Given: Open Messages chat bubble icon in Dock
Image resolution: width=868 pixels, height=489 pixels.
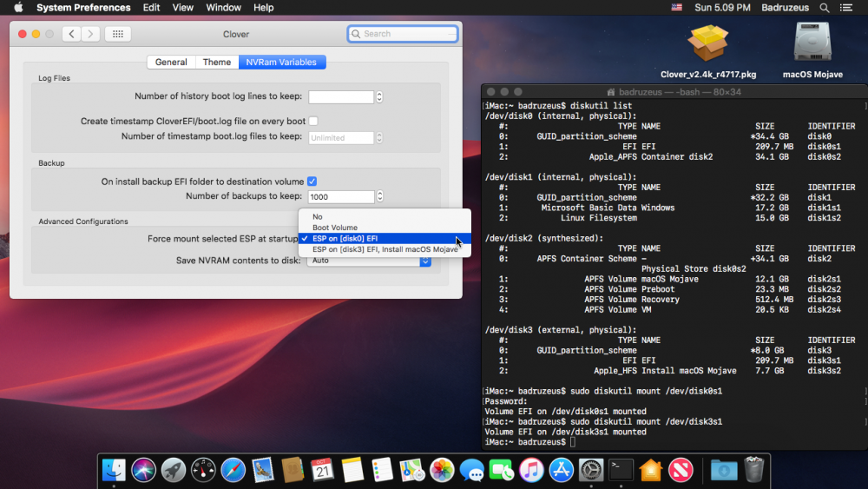Looking at the screenshot, I should [471, 470].
